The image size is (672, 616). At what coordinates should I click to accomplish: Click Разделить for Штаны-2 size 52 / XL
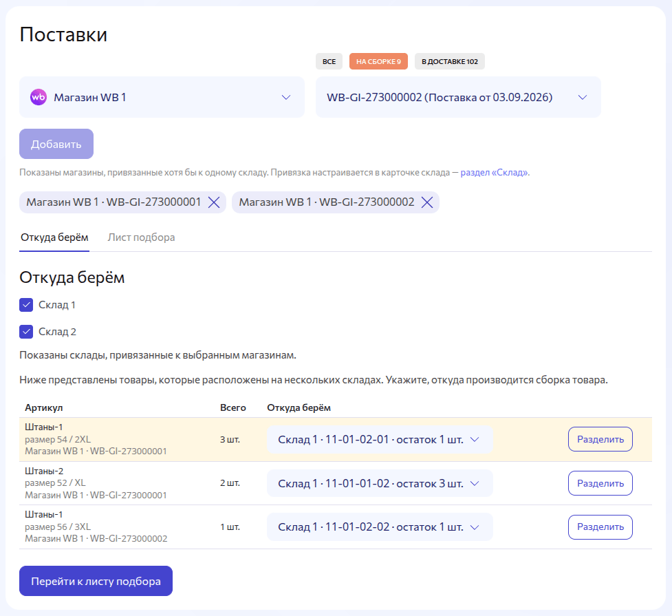point(600,483)
